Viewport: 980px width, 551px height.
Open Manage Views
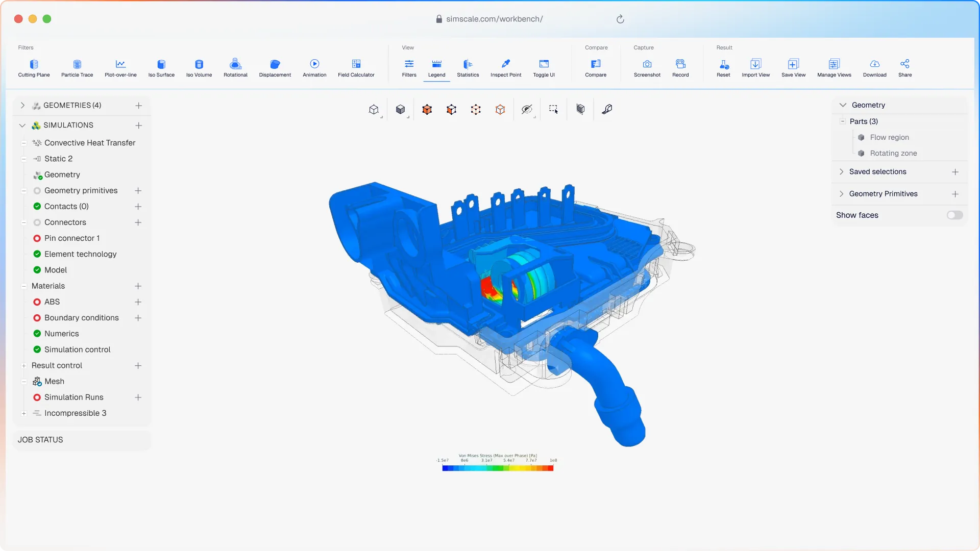(834, 68)
